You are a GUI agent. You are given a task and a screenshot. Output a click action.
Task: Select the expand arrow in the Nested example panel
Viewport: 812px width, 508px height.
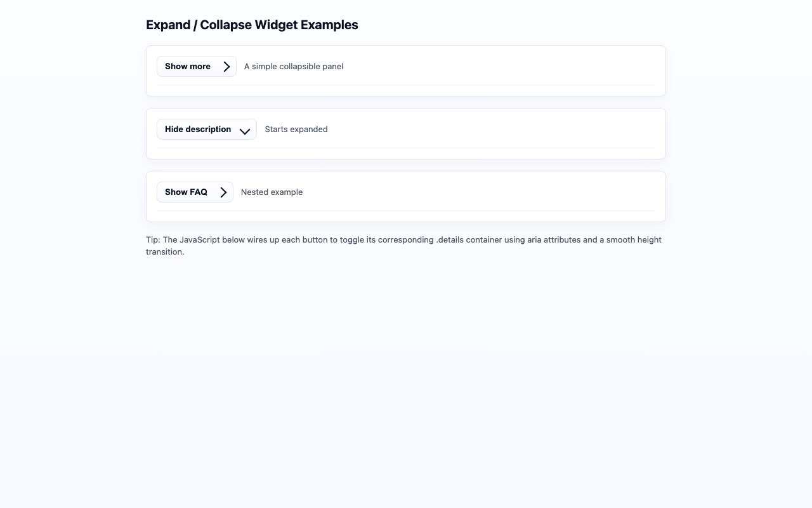coord(223,192)
